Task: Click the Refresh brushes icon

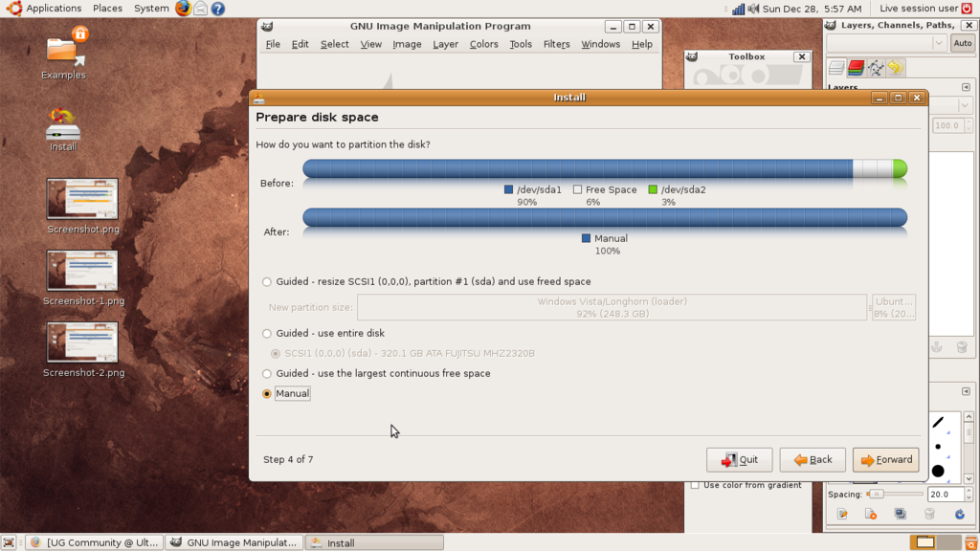Action: coord(959,514)
